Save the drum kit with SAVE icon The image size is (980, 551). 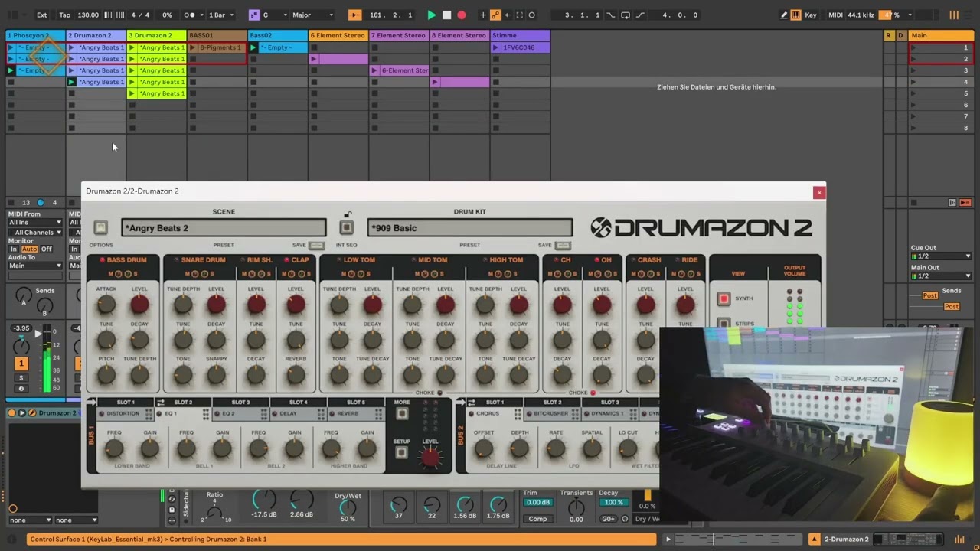(x=563, y=246)
